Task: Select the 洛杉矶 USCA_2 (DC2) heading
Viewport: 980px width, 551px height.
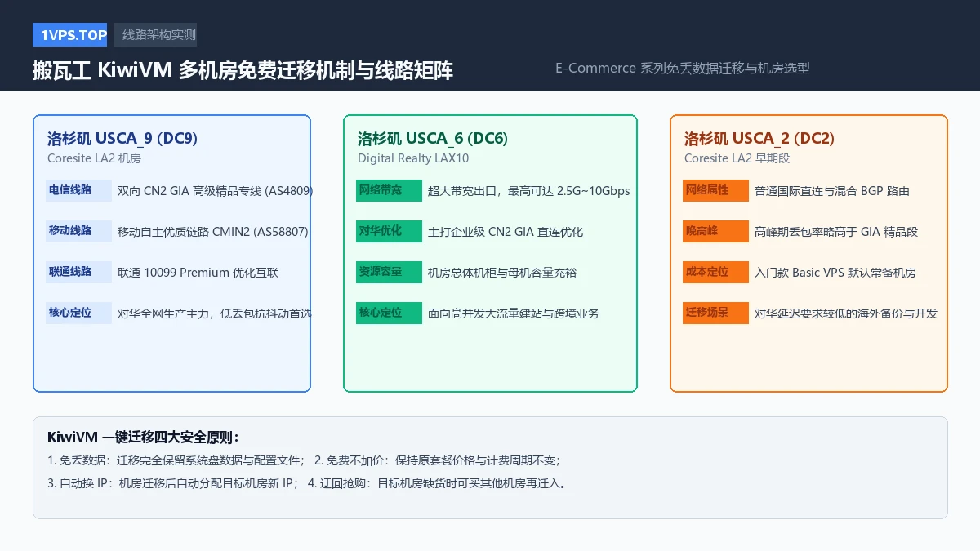Action: [x=759, y=138]
